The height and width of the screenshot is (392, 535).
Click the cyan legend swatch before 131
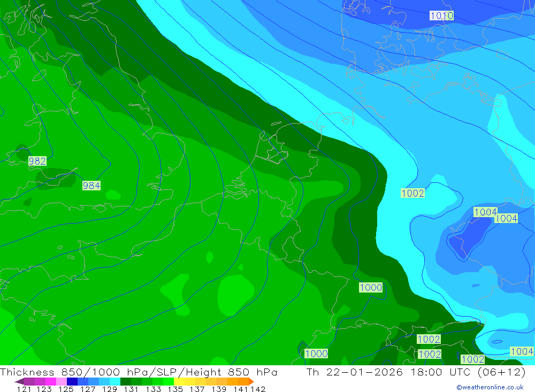pyautogui.click(x=115, y=381)
